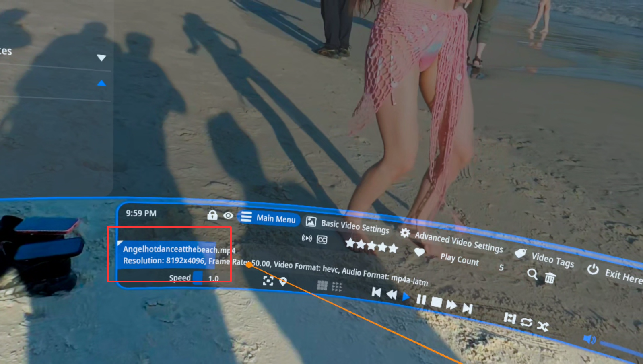Click the focus recenter brackets icon
643x364 pixels.
268,280
